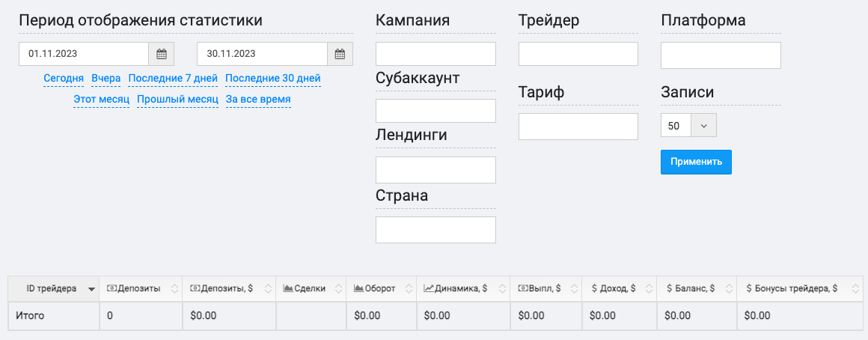Focus the Страна filter field

click(x=435, y=230)
